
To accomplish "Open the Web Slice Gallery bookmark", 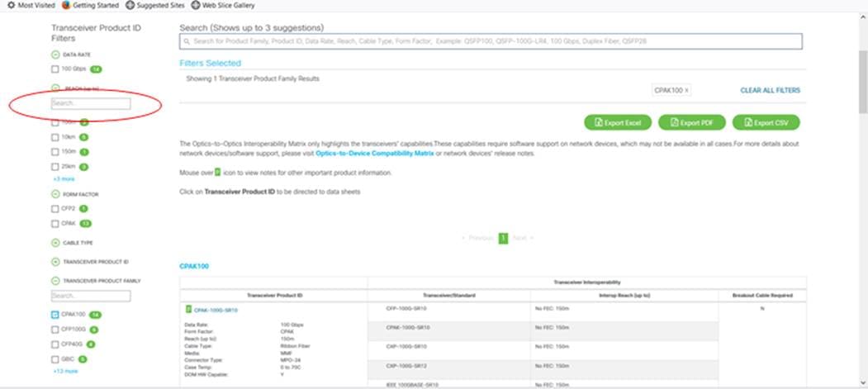I will [222, 5].
